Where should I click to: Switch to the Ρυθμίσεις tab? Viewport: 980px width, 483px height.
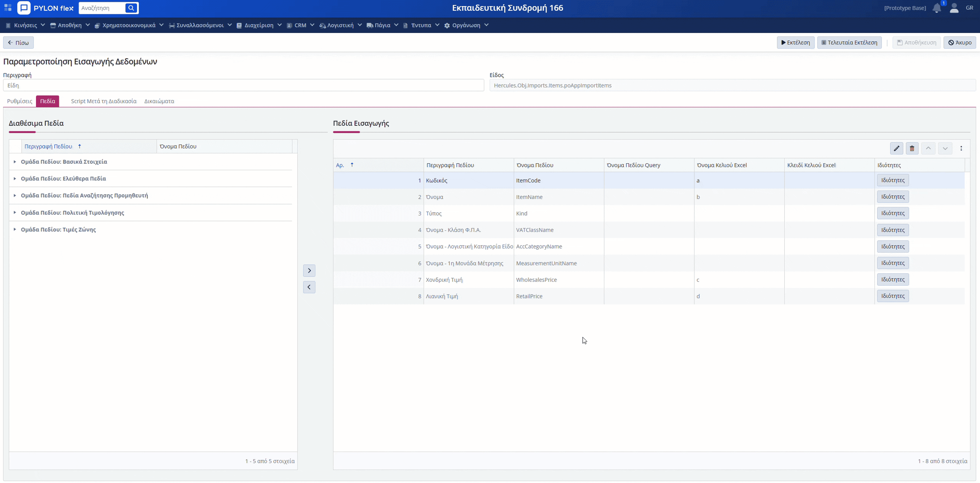click(20, 101)
